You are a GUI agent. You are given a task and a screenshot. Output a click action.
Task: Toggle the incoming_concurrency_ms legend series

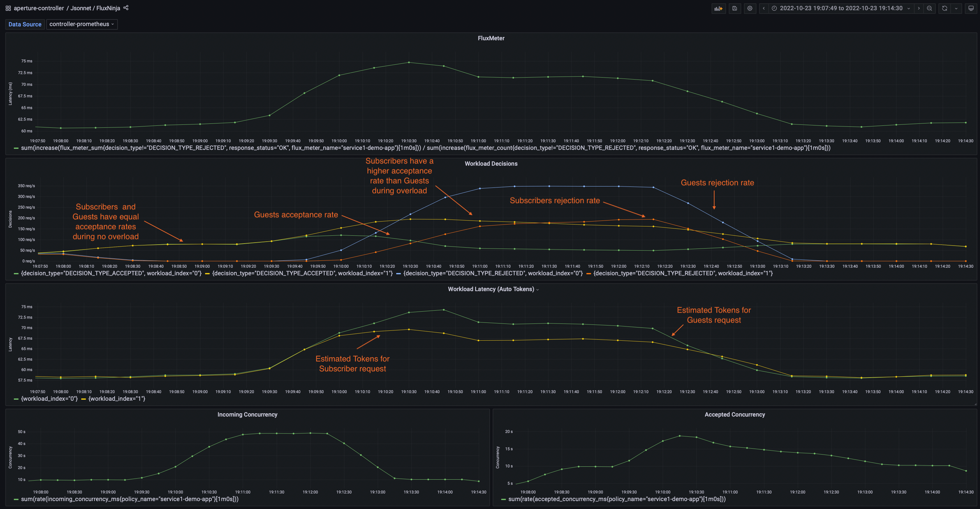[130, 499]
